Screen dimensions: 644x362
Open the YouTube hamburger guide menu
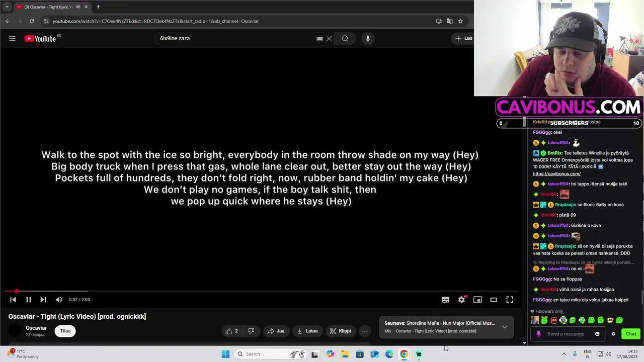coord(12,38)
